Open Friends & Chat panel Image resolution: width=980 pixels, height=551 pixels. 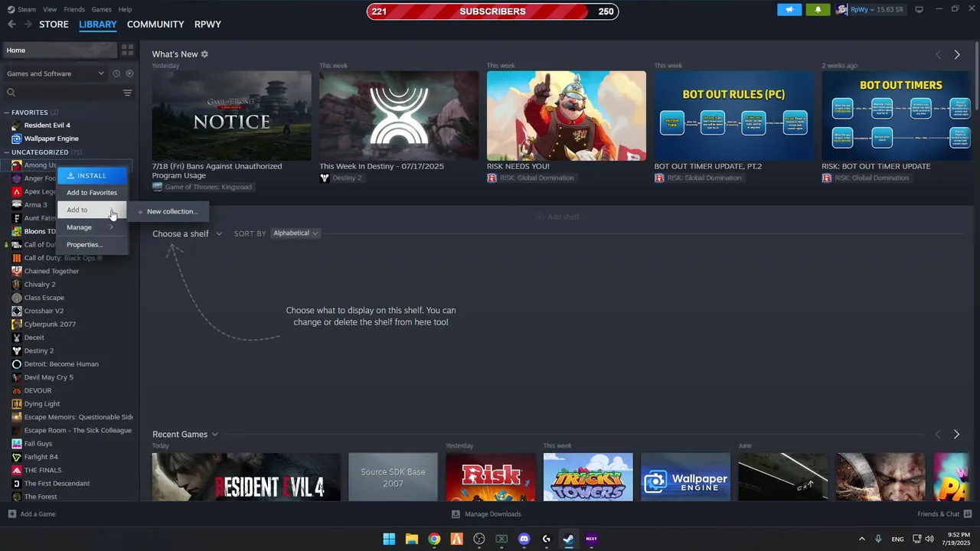coord(944,514)
